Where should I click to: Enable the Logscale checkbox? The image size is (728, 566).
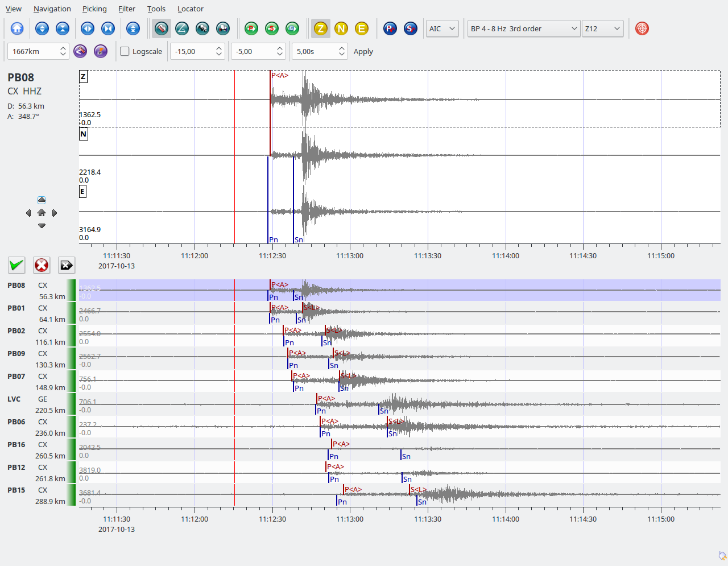(x=125, y=52)
